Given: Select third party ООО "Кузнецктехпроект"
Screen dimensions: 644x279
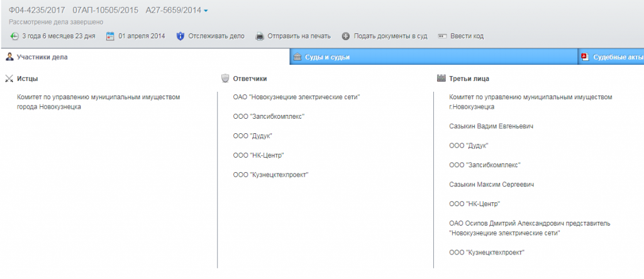Looking at the screenshot, I should click(x=487, y=253).
